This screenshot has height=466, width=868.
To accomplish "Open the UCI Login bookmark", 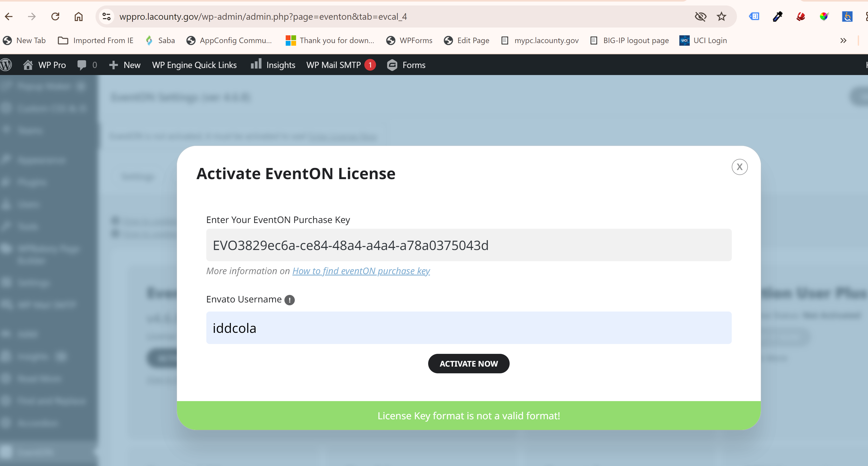I will (x=703, y=40).
